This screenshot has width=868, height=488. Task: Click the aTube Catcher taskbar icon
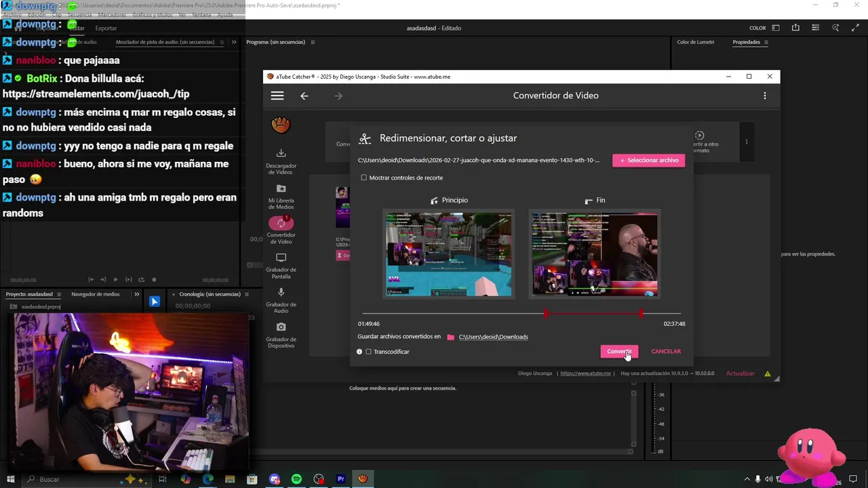[x=363, y=479]
